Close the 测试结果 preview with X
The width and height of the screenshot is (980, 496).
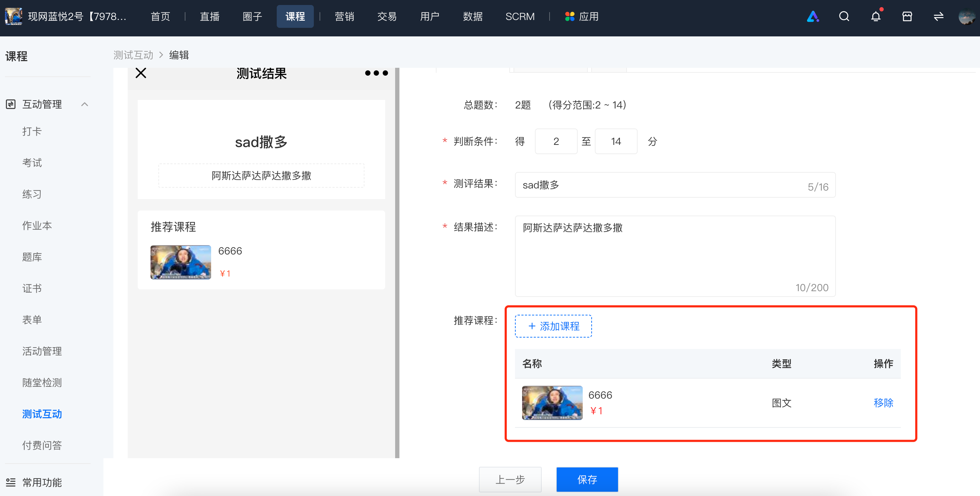pyautogui.click(x=141, y=73)
